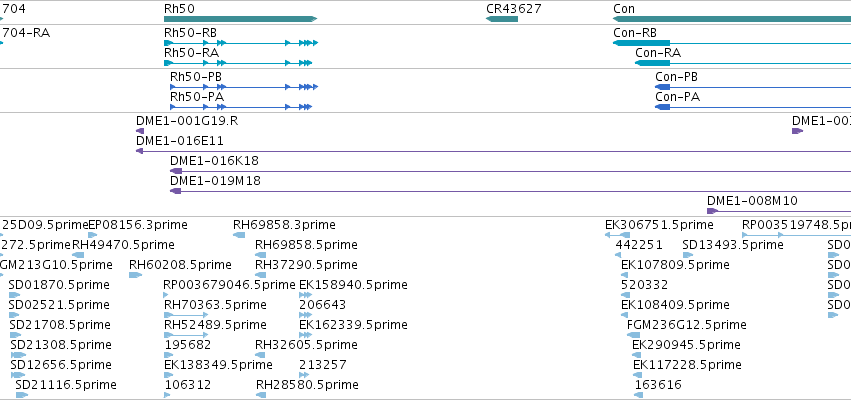
Task: Click the RH52489.5prime EST label
Action: pos(215,325)
